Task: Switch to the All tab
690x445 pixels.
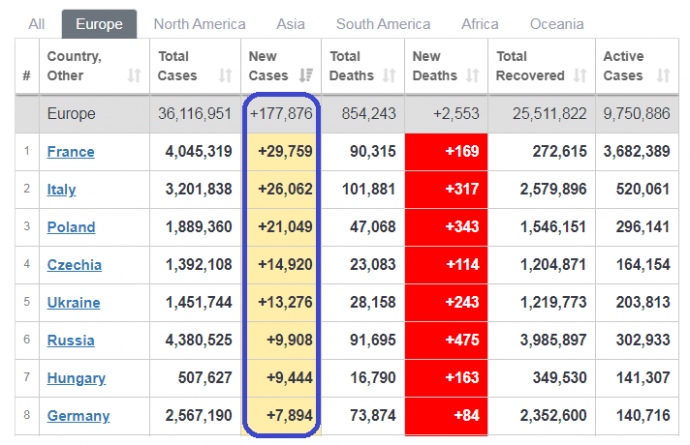Action: (37, 24)
